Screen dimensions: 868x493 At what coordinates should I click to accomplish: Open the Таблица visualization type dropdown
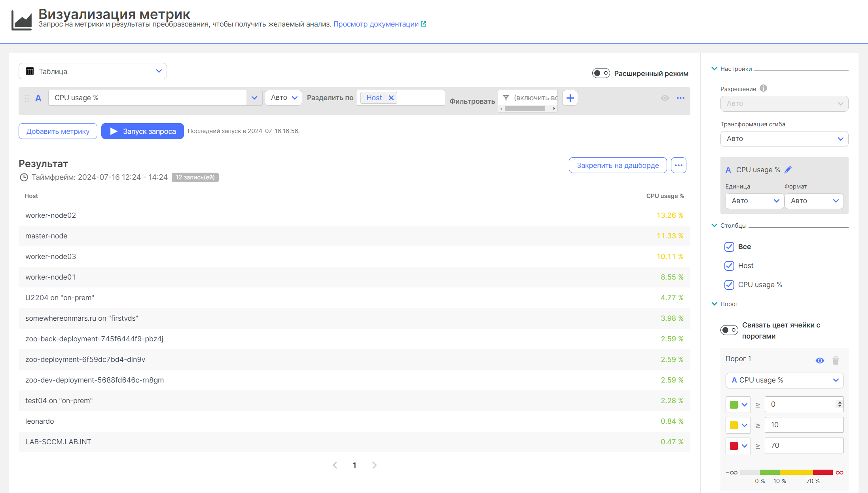pos(93,71)
